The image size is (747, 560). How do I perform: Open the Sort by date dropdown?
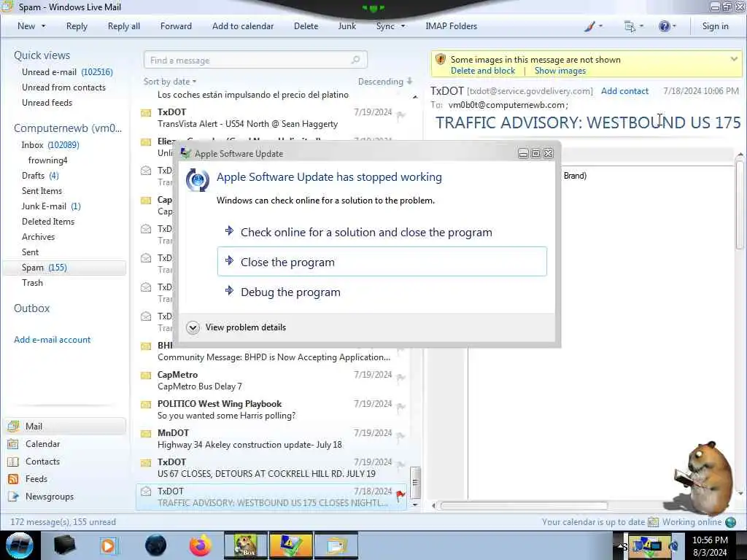point(170,82)
